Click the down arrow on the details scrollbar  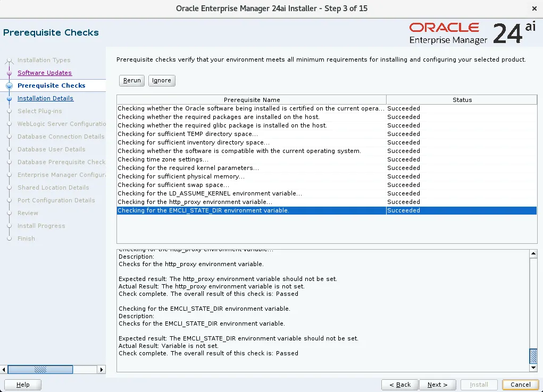[533, 367]
